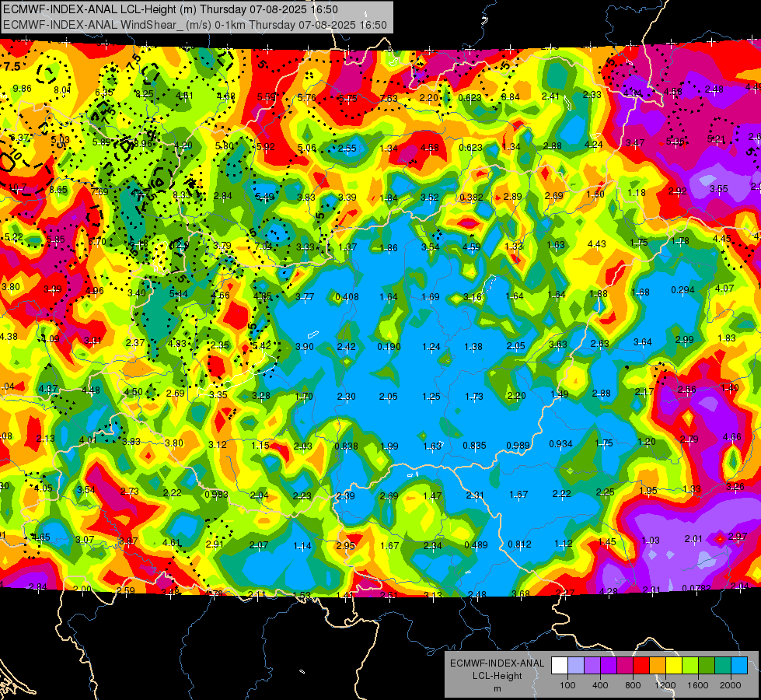
Task: Click the magenta legend swatch left of red
Action: (x=625, y=666)
